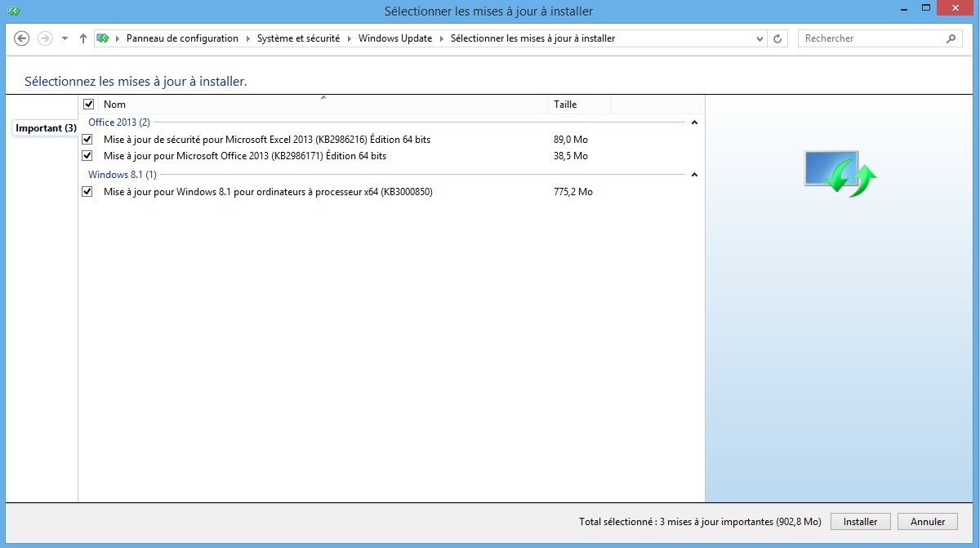Open Système et sécurité breadcrumb
The height and width of the screenshot is (548, 980).
(x=298, y=38)
